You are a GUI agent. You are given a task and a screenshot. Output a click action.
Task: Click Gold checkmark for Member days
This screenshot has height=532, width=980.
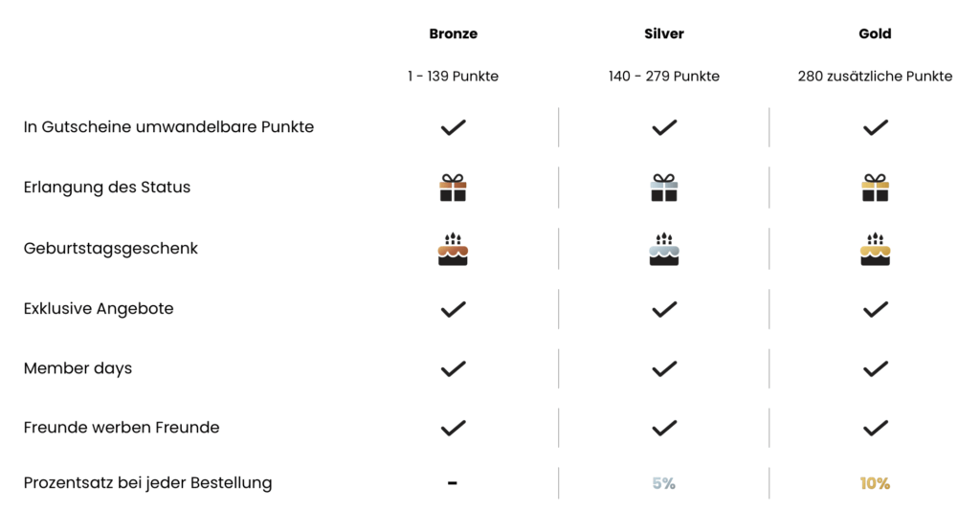pos(875,368)
